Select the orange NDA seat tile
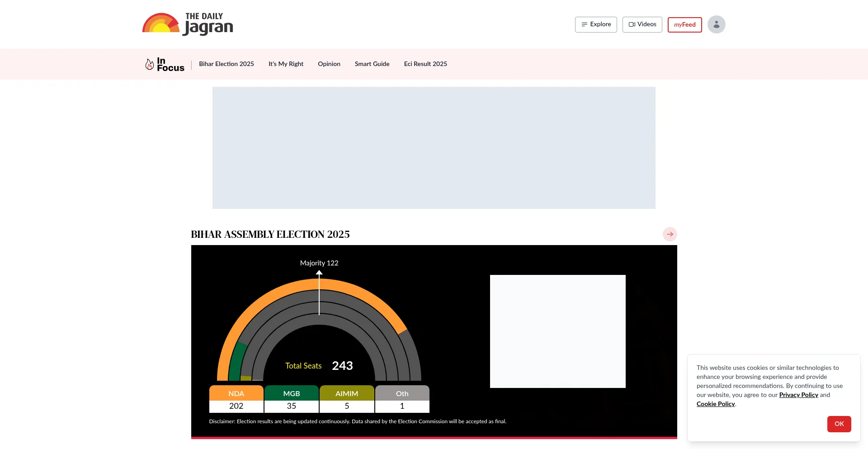The height and width of the screenshot is (449, 868). [x=236, y=399]
